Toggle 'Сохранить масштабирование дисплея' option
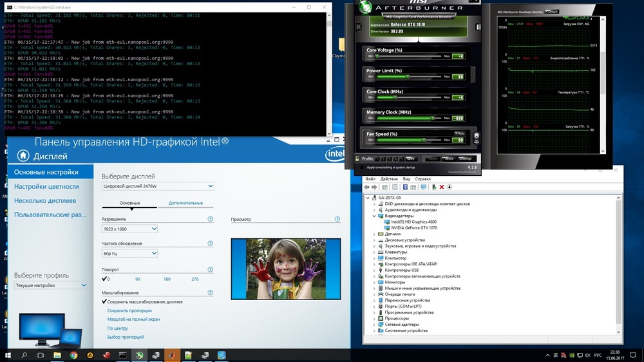 pos(142,301)
